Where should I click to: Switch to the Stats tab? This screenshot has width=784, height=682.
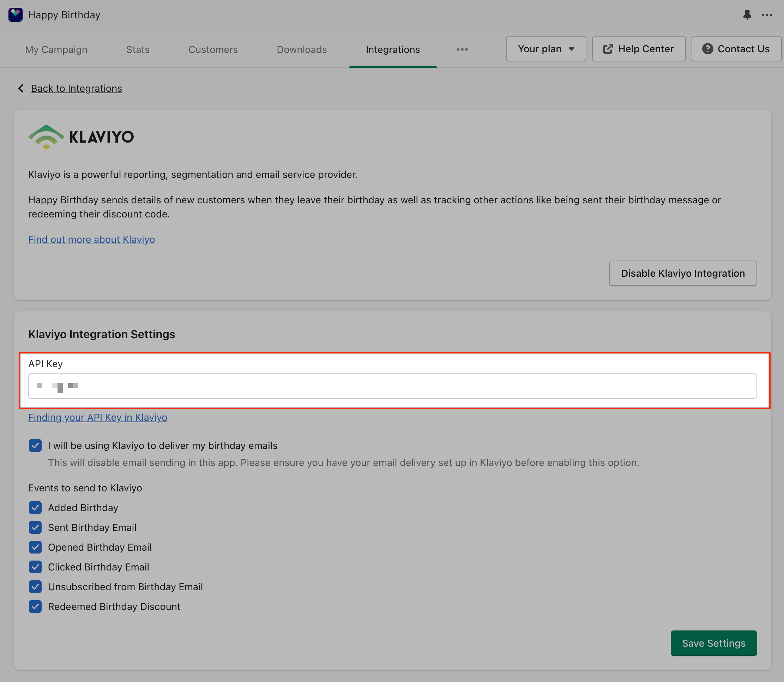click(x=138, y=49)
